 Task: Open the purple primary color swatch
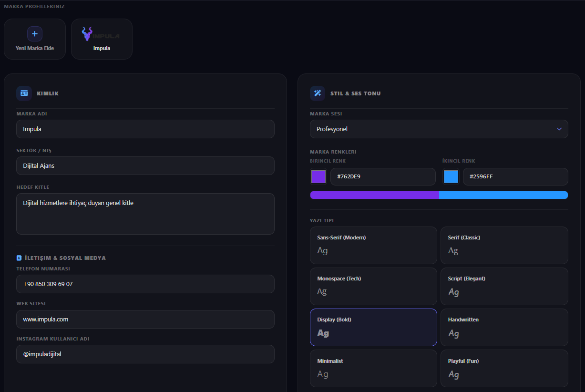pos(318,177)
